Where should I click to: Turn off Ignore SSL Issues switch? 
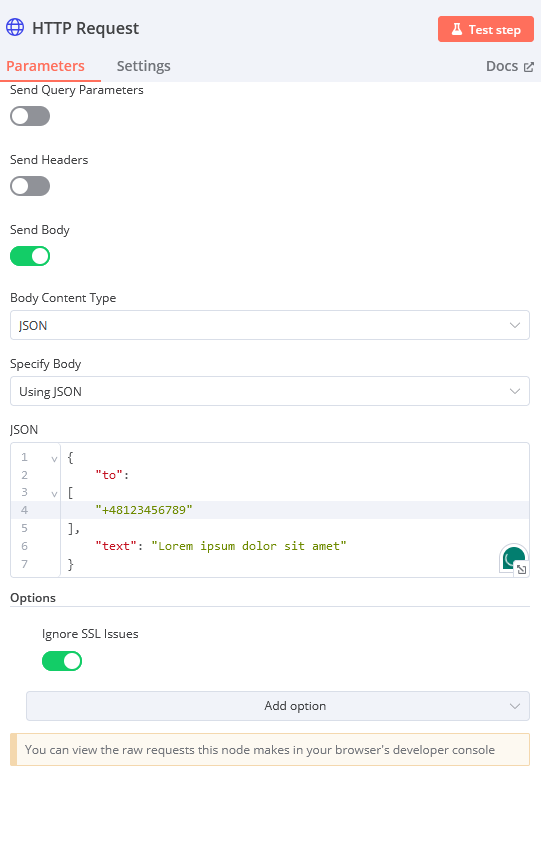pos(62,661)
